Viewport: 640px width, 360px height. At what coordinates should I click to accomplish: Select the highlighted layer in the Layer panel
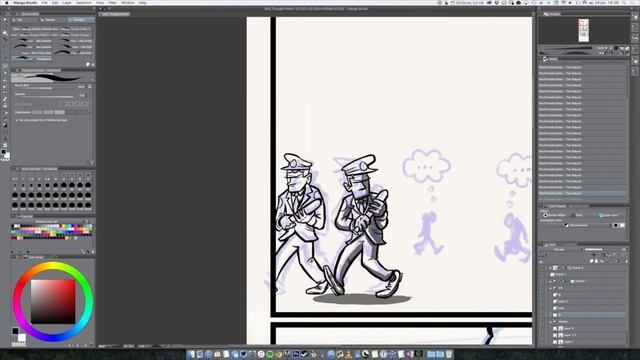point(587,315)
